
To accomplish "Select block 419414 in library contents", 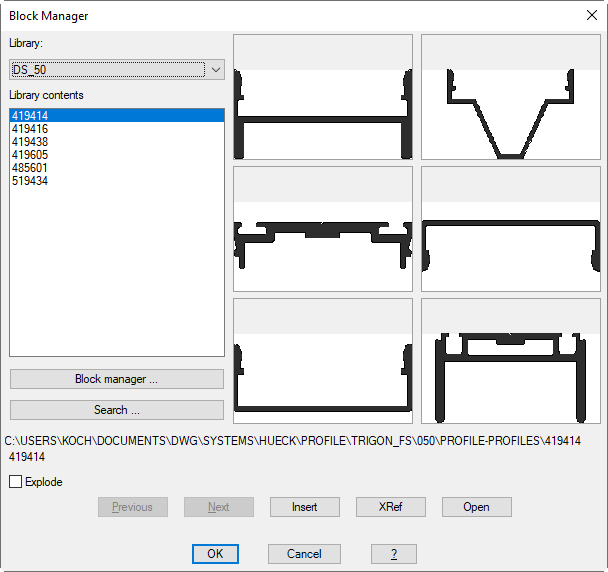I will coord(30,116).
